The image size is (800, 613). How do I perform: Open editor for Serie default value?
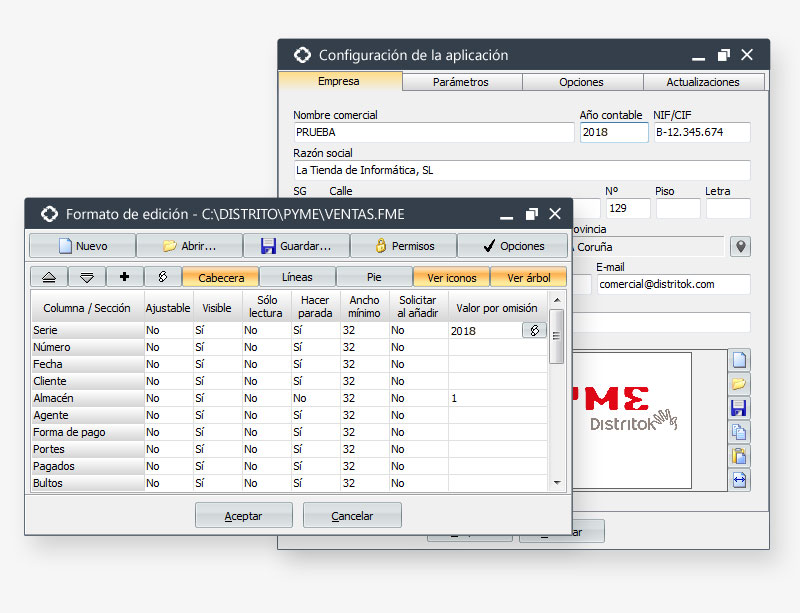[x=534, y=330]
